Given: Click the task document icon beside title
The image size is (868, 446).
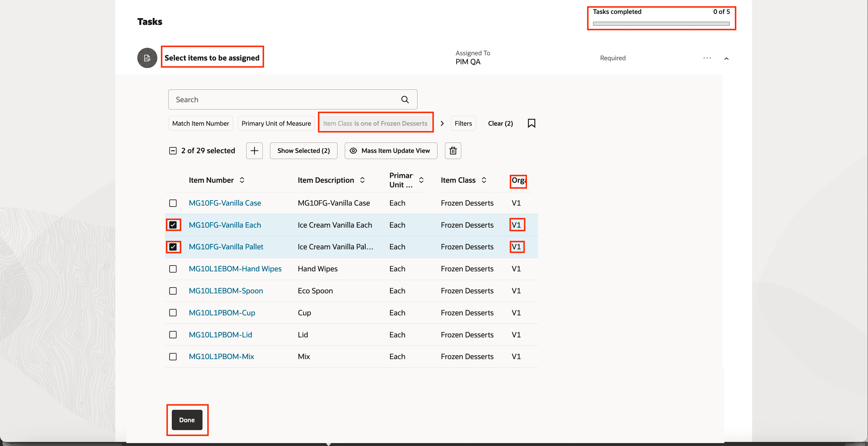Looking at the screenshot, I should [x=147, y=58].
